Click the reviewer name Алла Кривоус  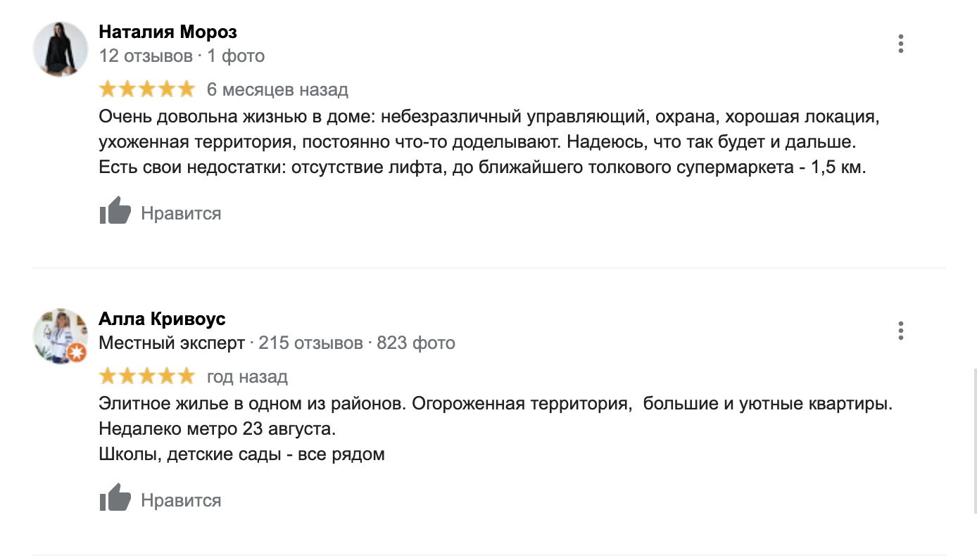click(x=162, y=319)
